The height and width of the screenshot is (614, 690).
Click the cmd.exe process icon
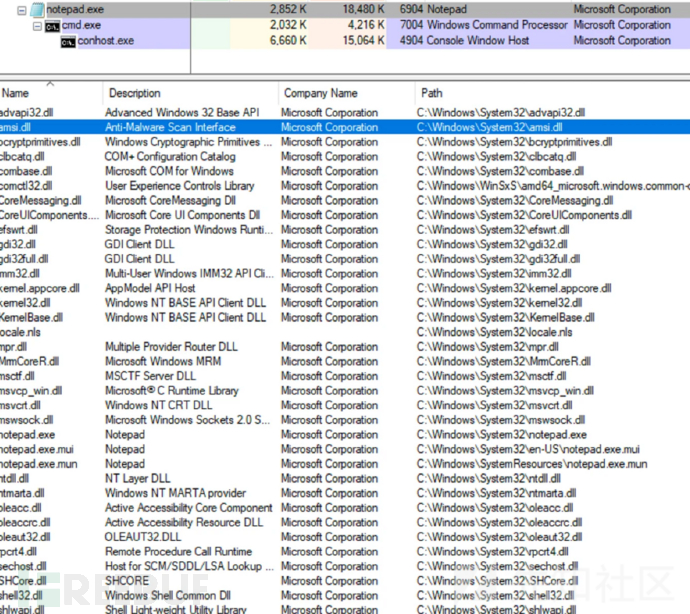(x=52, y=26)
